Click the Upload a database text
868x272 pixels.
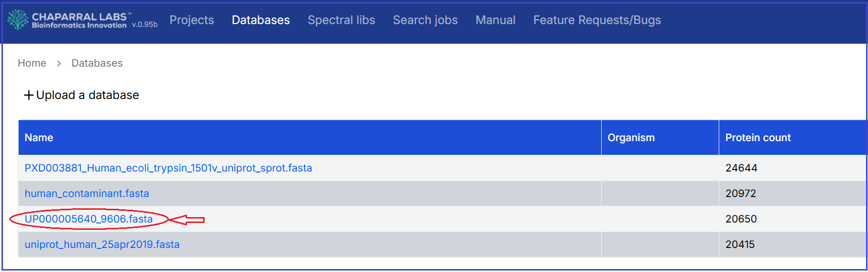[x=88, y=95]
